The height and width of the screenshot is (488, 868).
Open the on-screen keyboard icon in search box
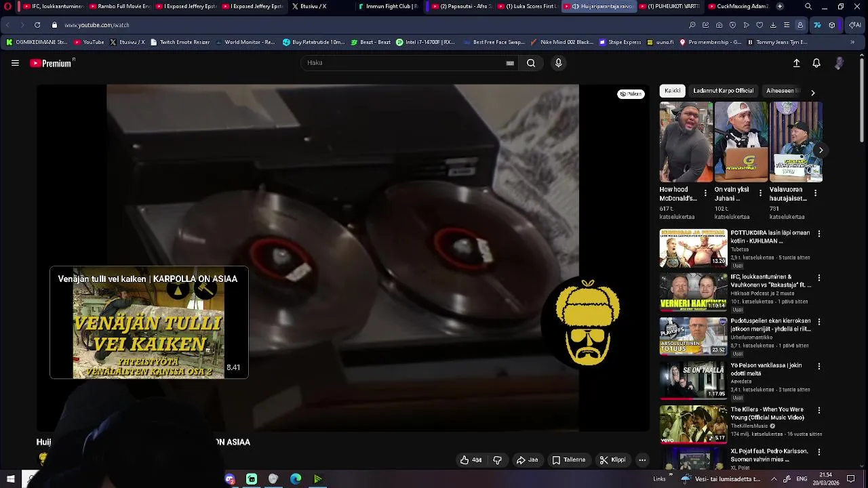click(x=510, y=63)
